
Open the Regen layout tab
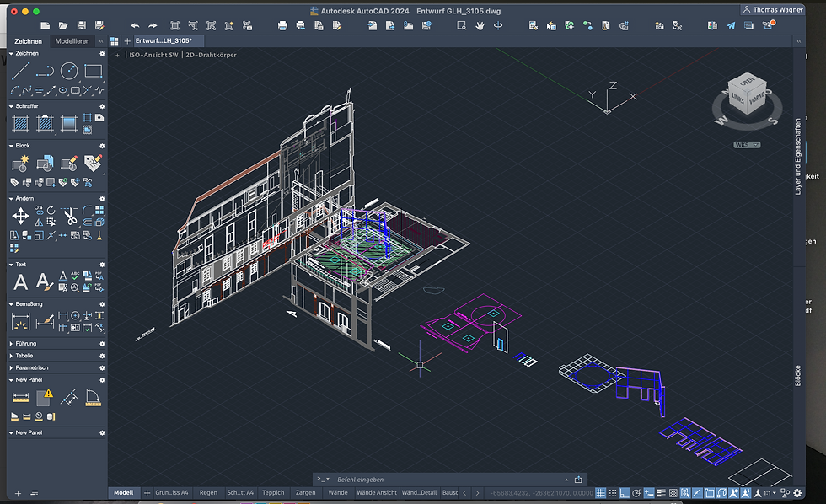coord(208,492)
